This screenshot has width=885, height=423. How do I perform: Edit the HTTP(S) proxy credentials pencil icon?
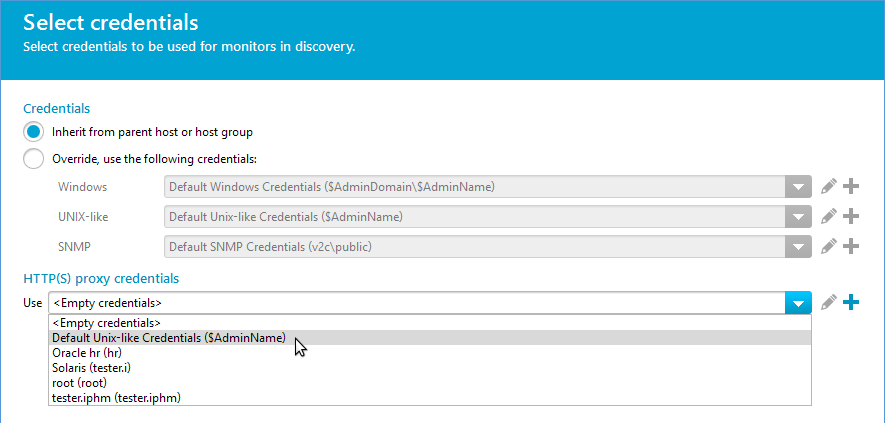(829, 303)
